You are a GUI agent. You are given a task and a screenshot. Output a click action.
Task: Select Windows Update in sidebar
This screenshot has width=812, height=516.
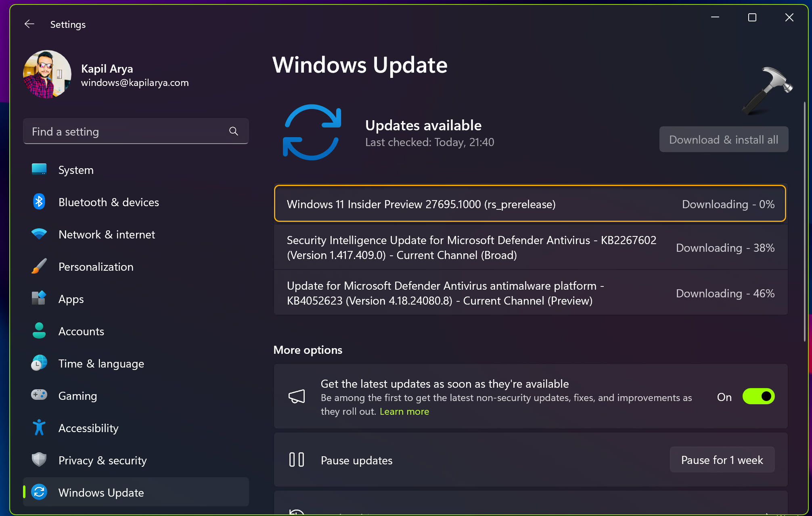[x=136, y=492]
